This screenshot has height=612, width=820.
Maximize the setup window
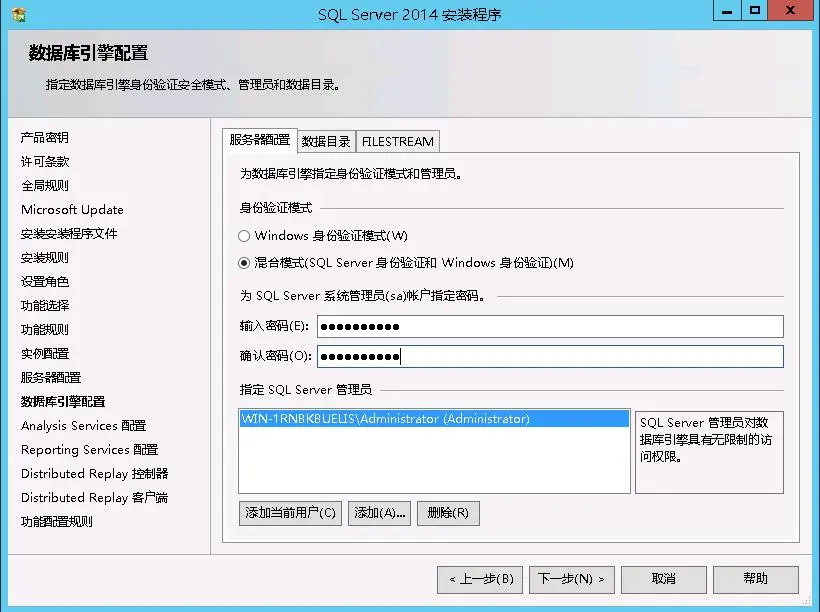point(755,10)
